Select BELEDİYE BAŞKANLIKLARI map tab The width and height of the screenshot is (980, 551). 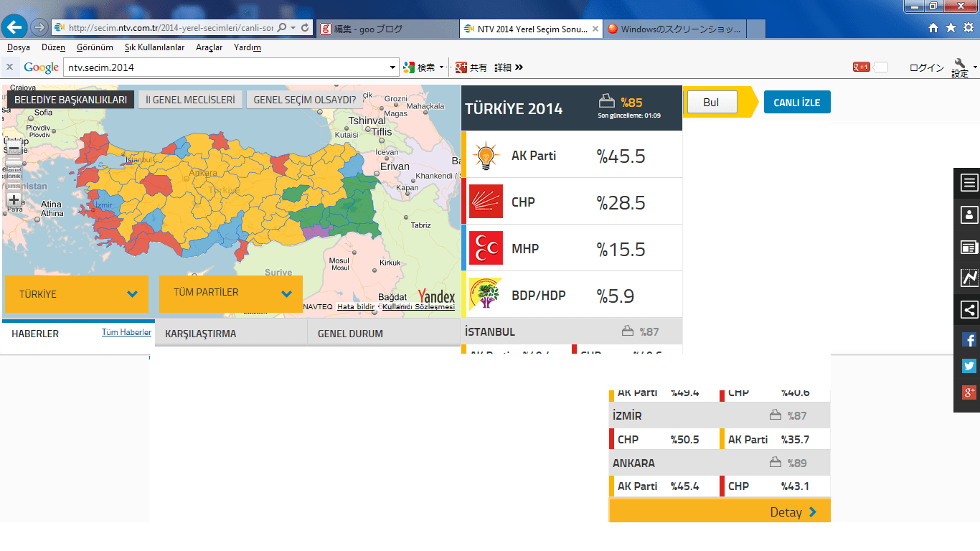point(71,100)
